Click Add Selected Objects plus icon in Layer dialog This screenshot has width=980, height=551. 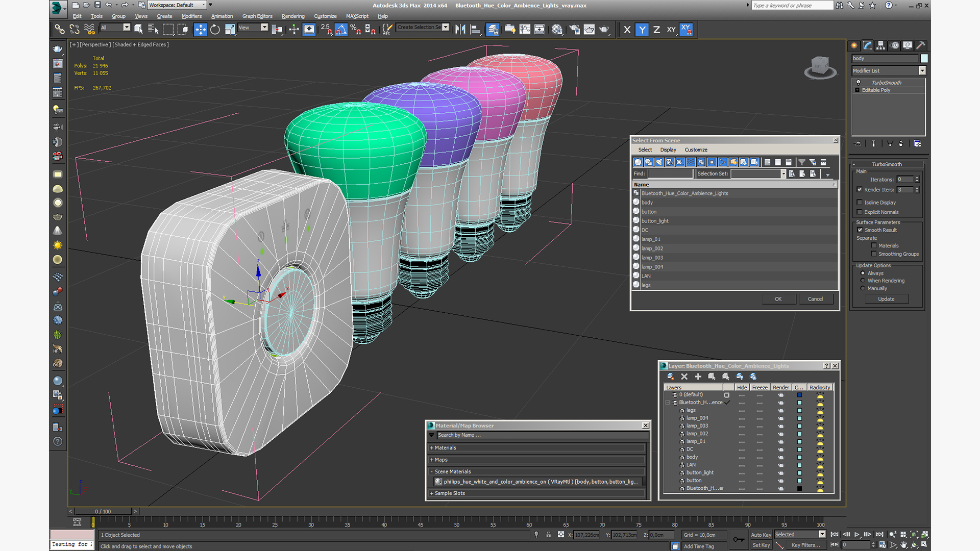698,377
